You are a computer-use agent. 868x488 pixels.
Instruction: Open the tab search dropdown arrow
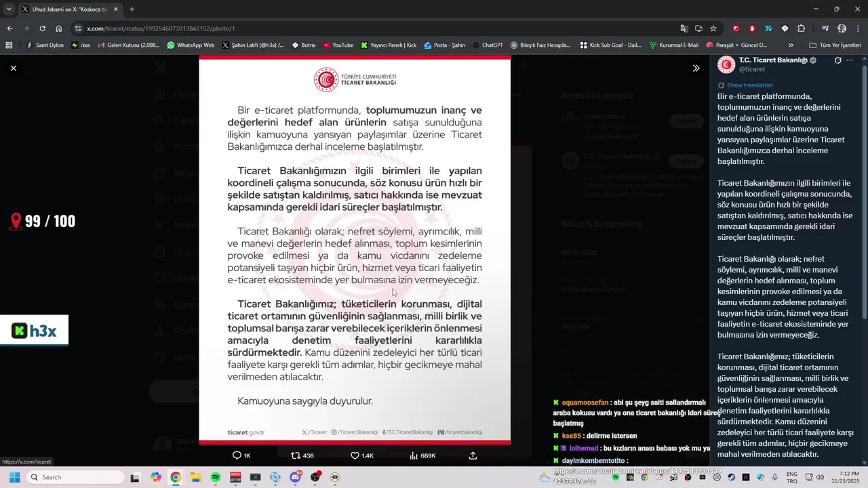9,9
